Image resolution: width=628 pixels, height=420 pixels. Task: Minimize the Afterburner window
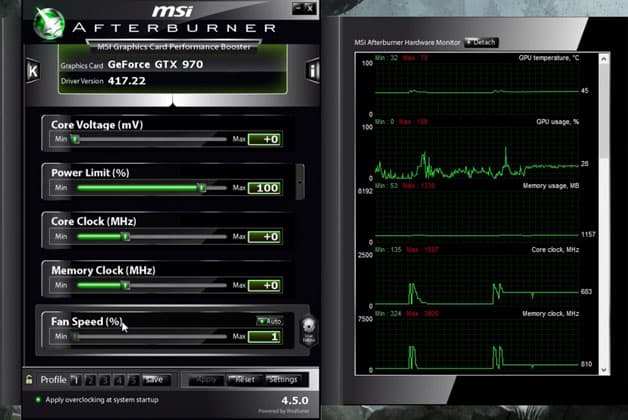point(298,8)
